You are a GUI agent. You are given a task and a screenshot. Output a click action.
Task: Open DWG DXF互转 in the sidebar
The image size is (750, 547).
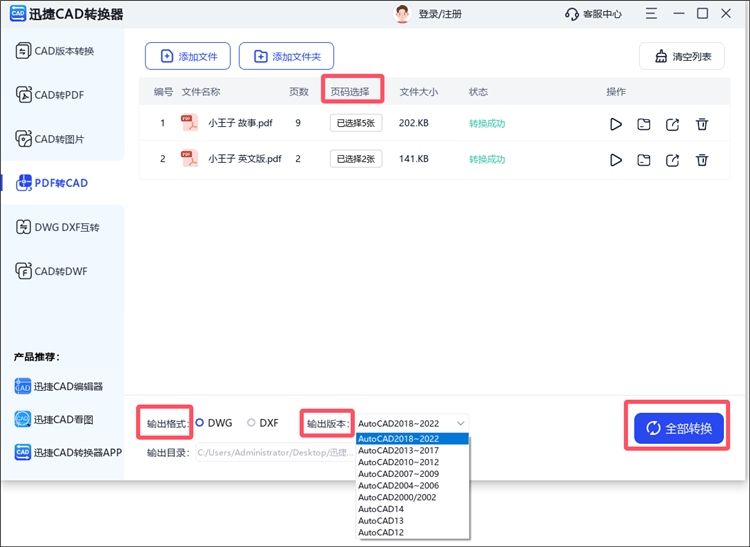[57, 227]
